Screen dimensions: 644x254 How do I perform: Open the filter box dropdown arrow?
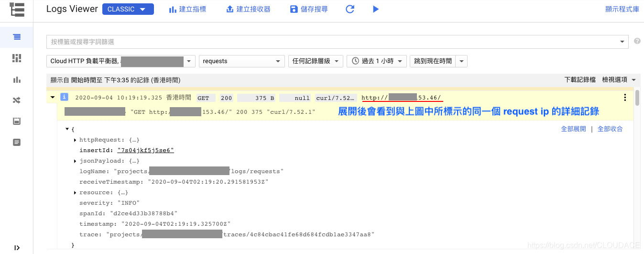[x=622, y=42]
